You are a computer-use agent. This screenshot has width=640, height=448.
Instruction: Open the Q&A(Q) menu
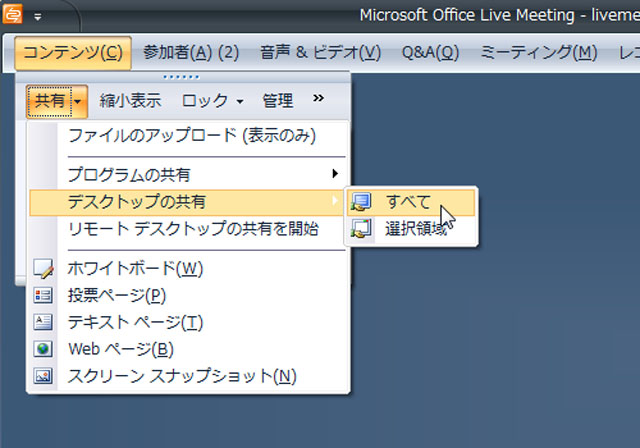430,53
